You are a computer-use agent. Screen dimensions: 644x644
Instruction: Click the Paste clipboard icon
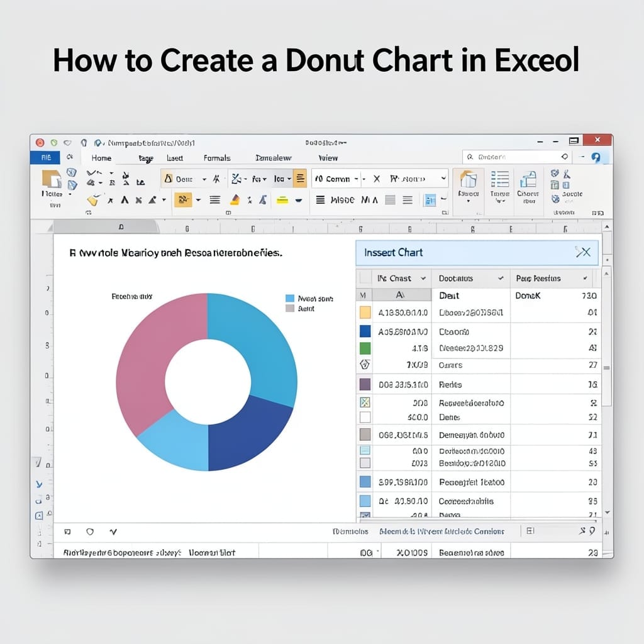pyautogui.click(x=52, y=179)
